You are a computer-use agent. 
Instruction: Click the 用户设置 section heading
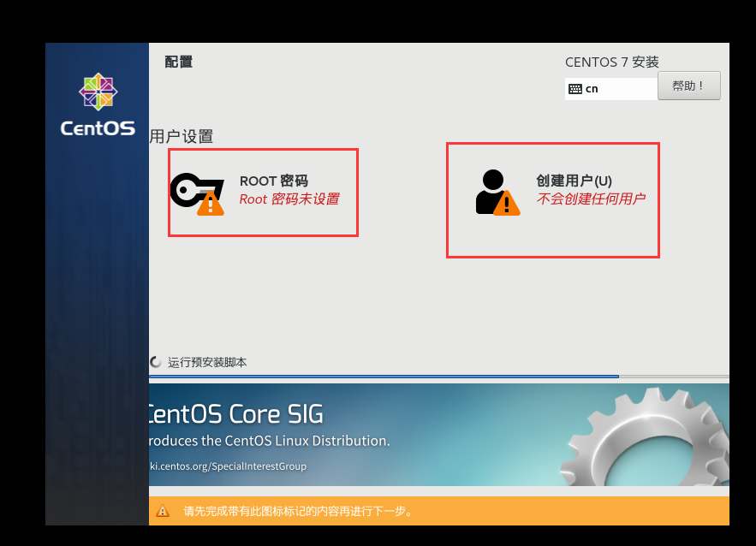click(182, 136)
